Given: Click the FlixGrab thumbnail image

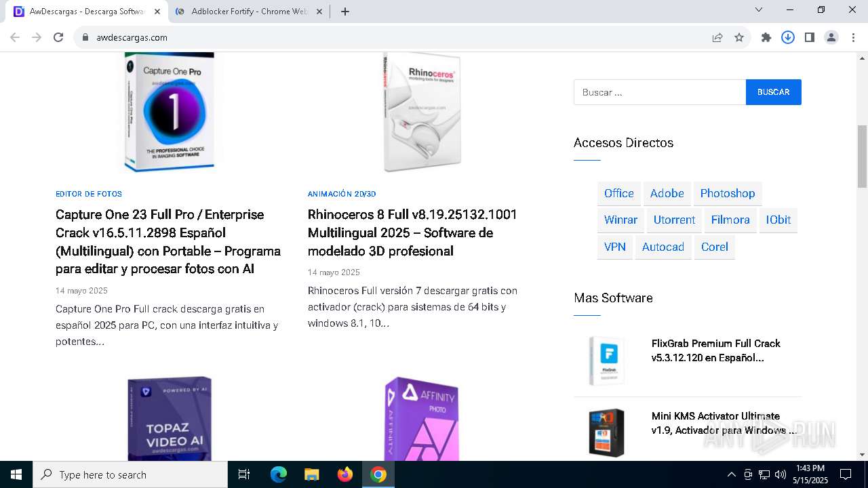Looking at the screenshot, I should (606, 361).
